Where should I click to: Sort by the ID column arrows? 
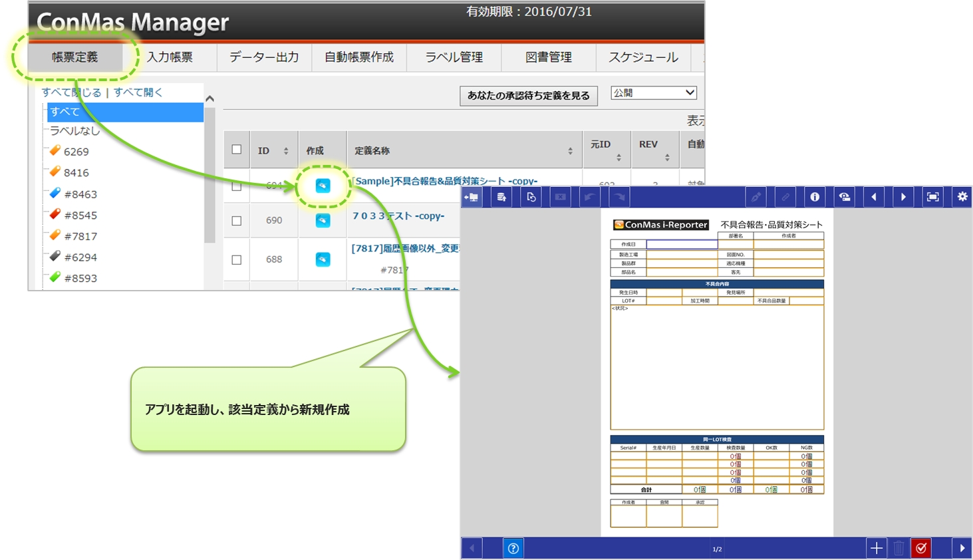pyautogui.click(x=286, y=151)
